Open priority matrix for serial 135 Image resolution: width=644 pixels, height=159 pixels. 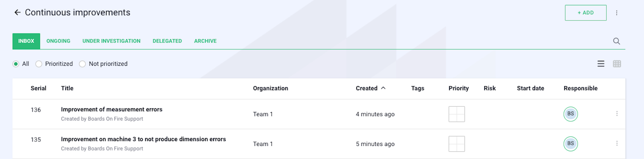457,144
